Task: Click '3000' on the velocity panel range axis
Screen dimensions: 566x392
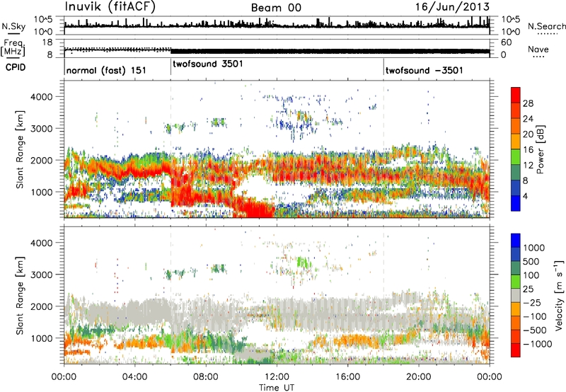Action: coord(42,275)
